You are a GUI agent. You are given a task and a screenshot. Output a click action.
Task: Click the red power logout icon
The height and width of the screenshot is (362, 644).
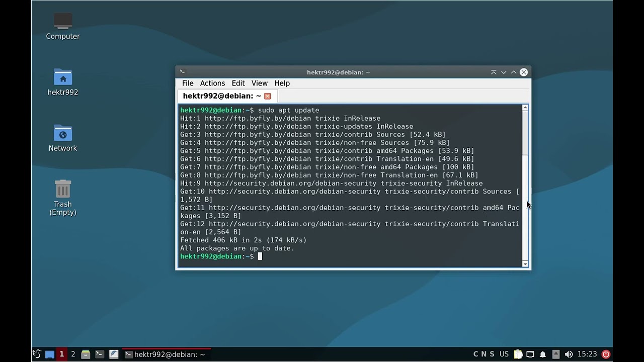tap(606, 354)
